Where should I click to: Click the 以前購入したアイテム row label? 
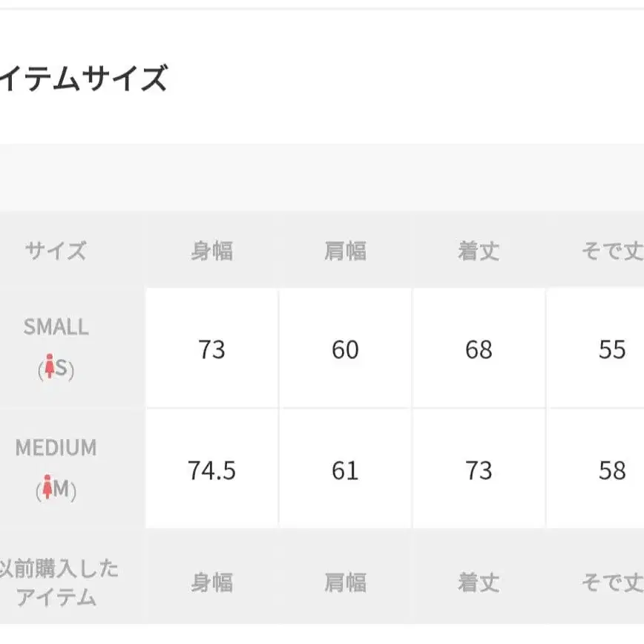point(58,582)
